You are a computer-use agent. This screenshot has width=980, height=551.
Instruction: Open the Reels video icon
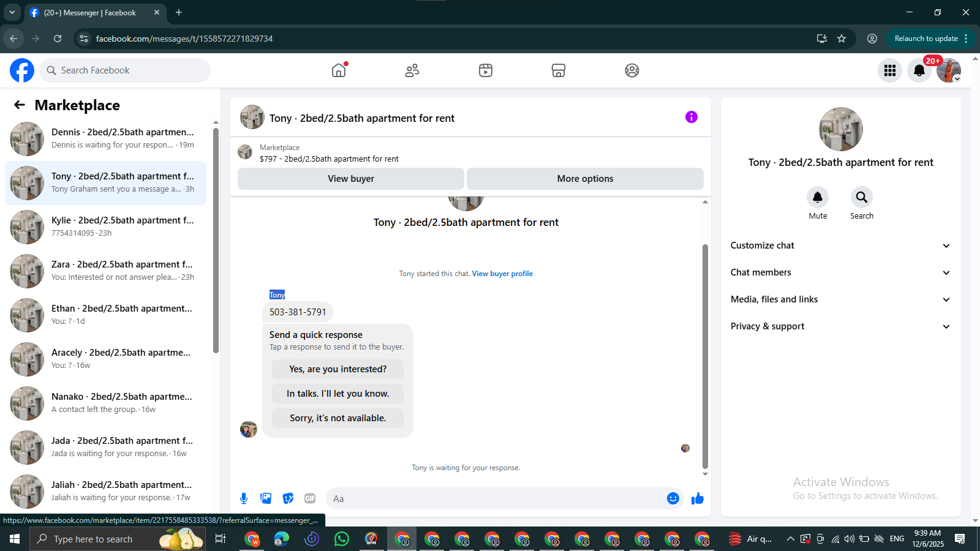[x=486, y=70]
